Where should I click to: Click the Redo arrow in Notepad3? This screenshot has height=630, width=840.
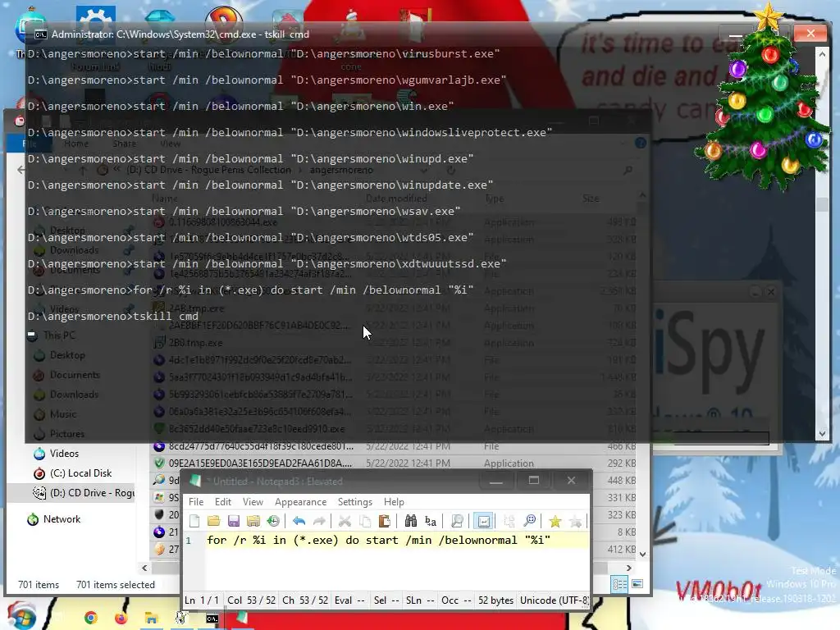coord(319,521)
